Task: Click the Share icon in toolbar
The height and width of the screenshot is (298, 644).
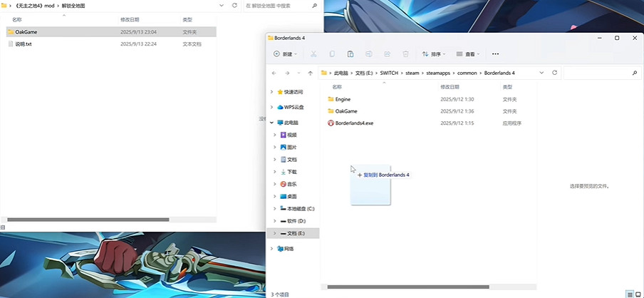Action: 387,54
